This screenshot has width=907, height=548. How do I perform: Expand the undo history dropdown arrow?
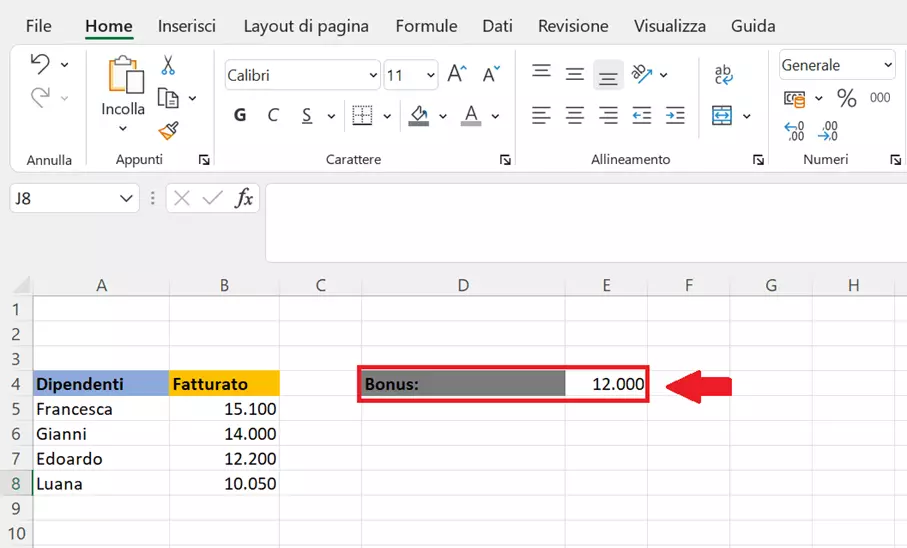click(x=64, y=64)
